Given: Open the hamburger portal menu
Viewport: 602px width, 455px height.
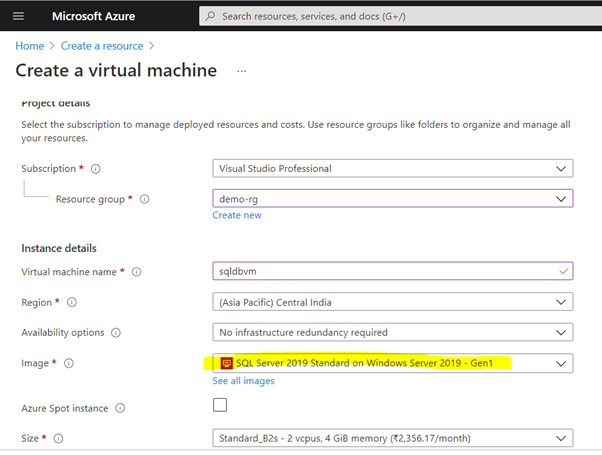Looking at the screenshot, I should pos(18,16).
